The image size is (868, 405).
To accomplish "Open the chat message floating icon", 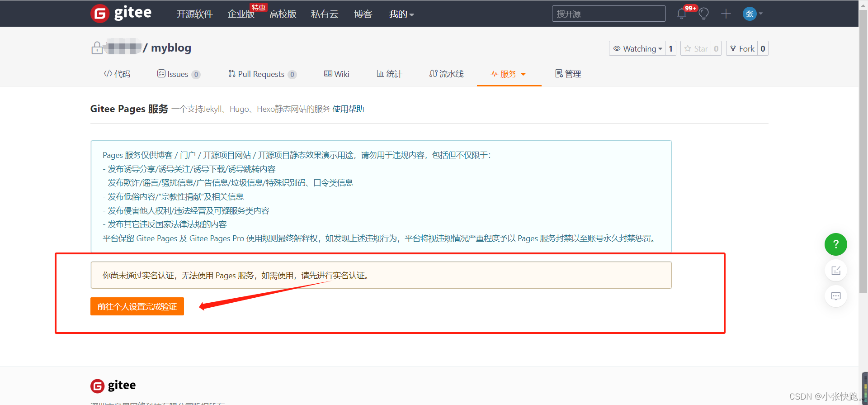I will point(836,296).
